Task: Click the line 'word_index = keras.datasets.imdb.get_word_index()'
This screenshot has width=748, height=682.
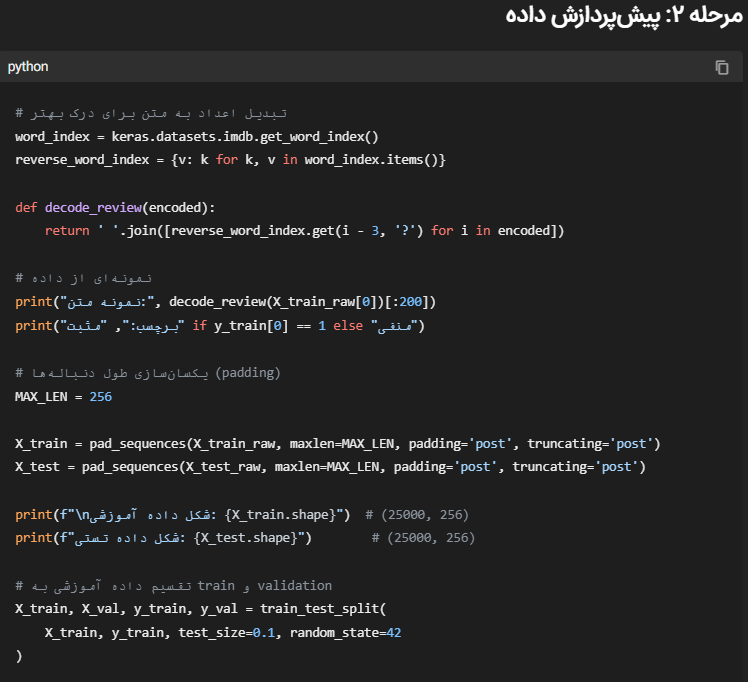Action: (x=197, y=137)
